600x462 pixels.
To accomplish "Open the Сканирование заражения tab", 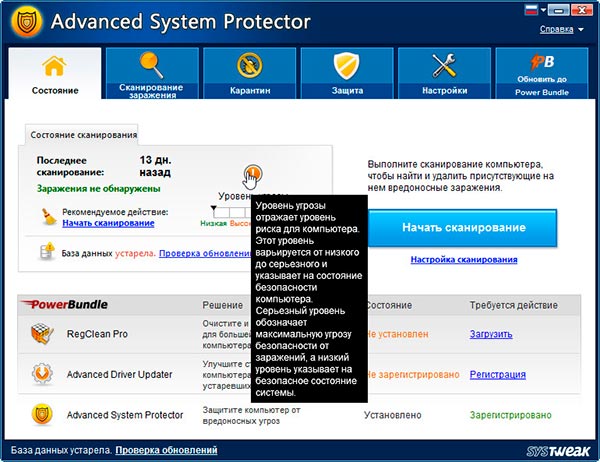I will click(152, 73).
